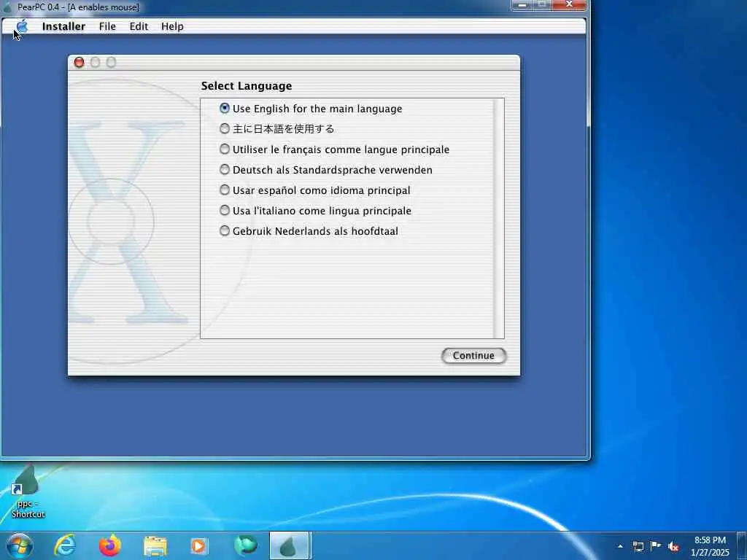Open the Edit menu
The width and height of the screenshot is (747, 560).
coord(139,27)
